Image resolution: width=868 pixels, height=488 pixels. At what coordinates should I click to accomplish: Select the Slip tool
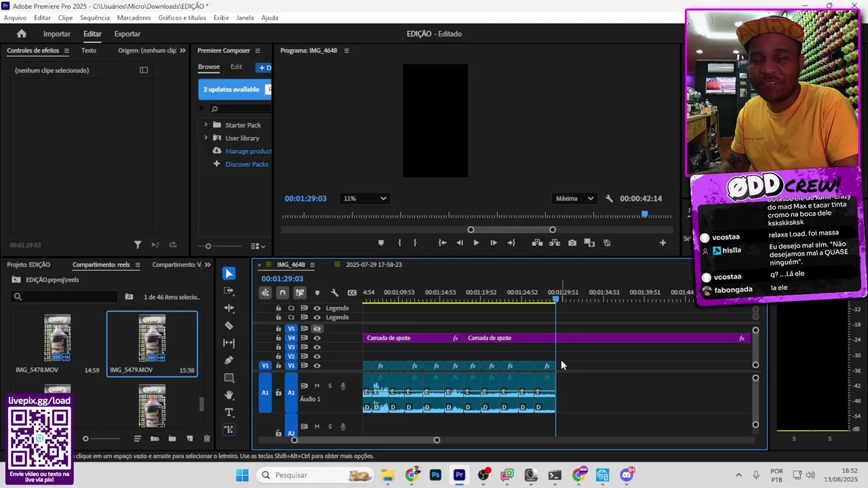point(229,343)
